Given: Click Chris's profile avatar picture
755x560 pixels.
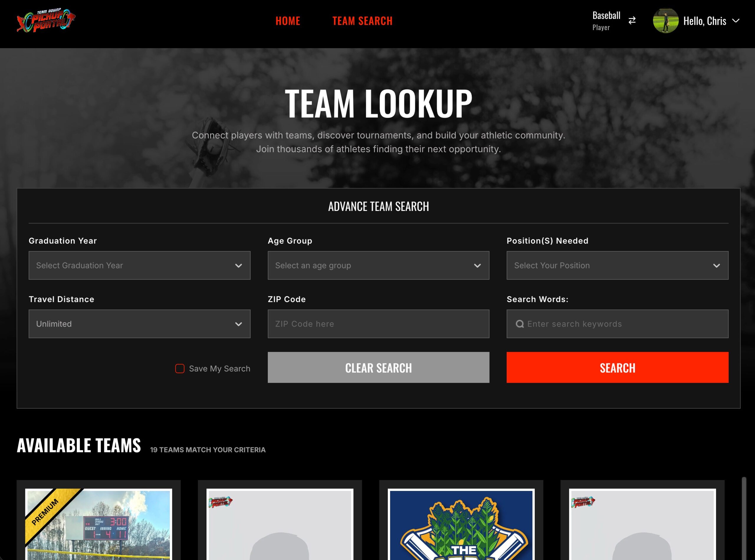Looking at the screenshot, I should [x=665, y=21].
